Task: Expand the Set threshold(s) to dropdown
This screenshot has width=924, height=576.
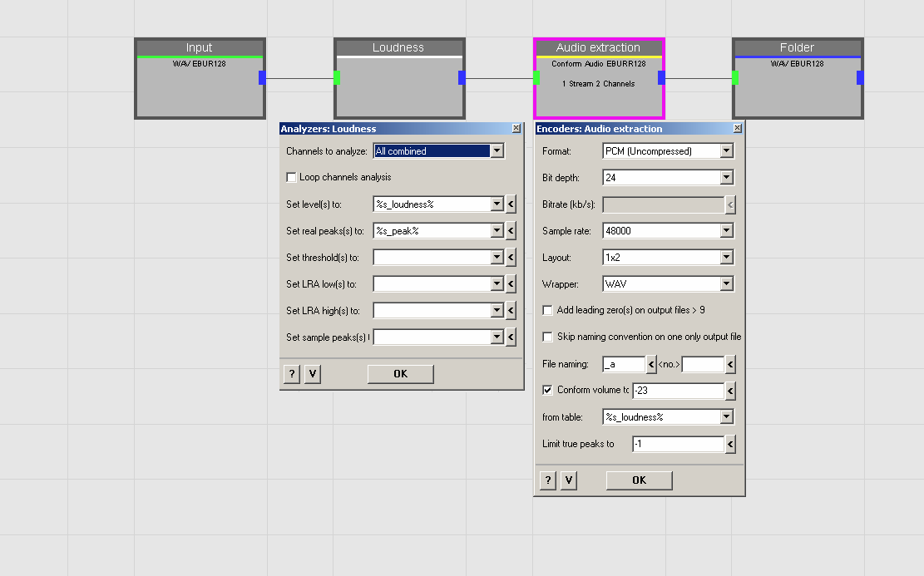Action: (497, 258)
